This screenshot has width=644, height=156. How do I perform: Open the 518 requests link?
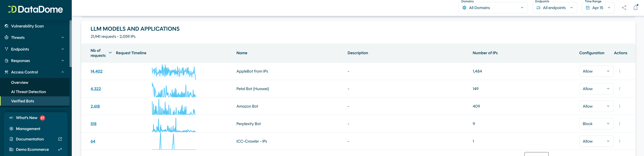coord(93,124)
